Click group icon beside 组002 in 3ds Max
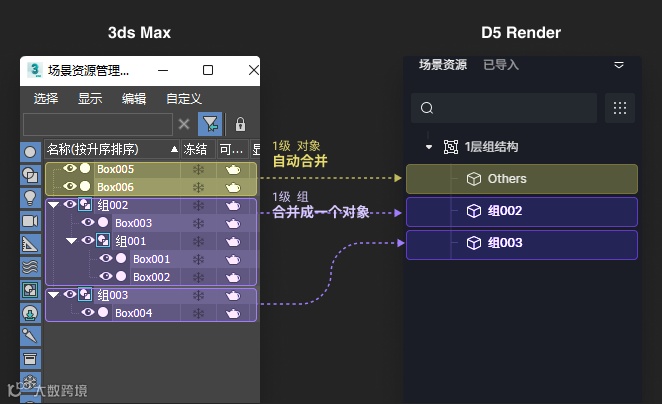The height and width of the screenshot is (404, 662). tap(85, 205)
